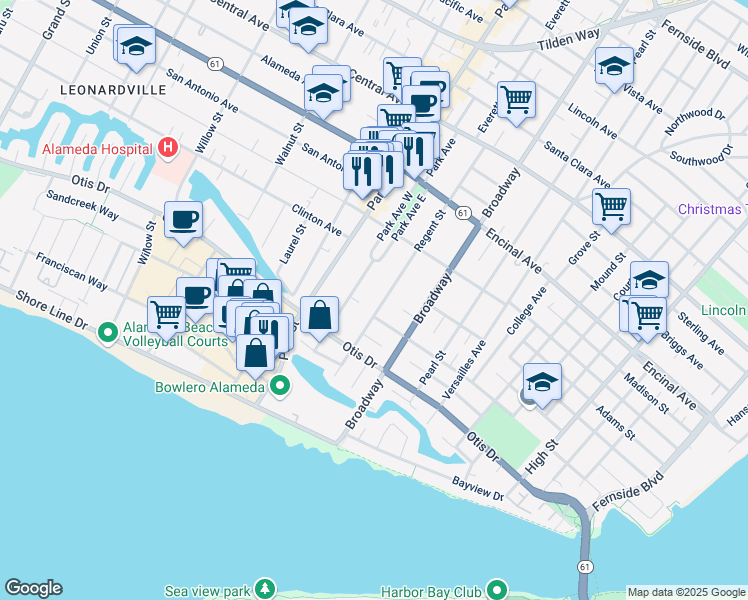Open the shopping cart marker by Grove St
The width and height of the screenshot is (748, 600).
611,207
